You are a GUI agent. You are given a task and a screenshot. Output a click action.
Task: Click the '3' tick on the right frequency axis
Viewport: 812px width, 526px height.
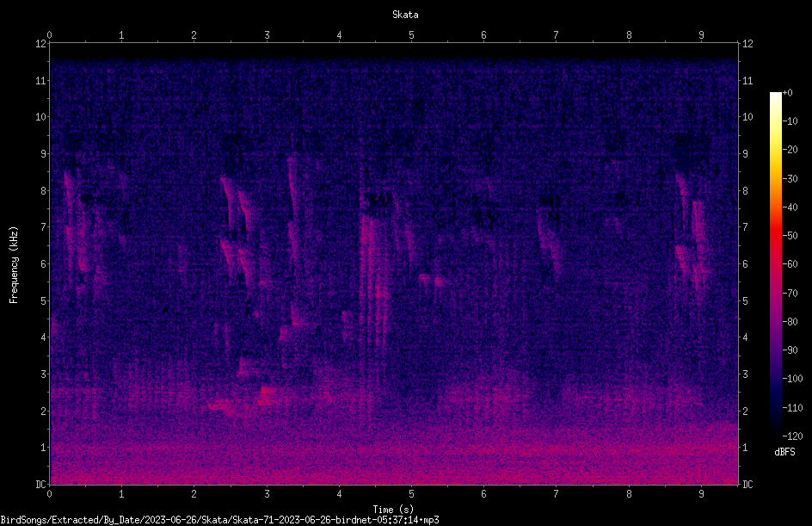pos(745,374)
